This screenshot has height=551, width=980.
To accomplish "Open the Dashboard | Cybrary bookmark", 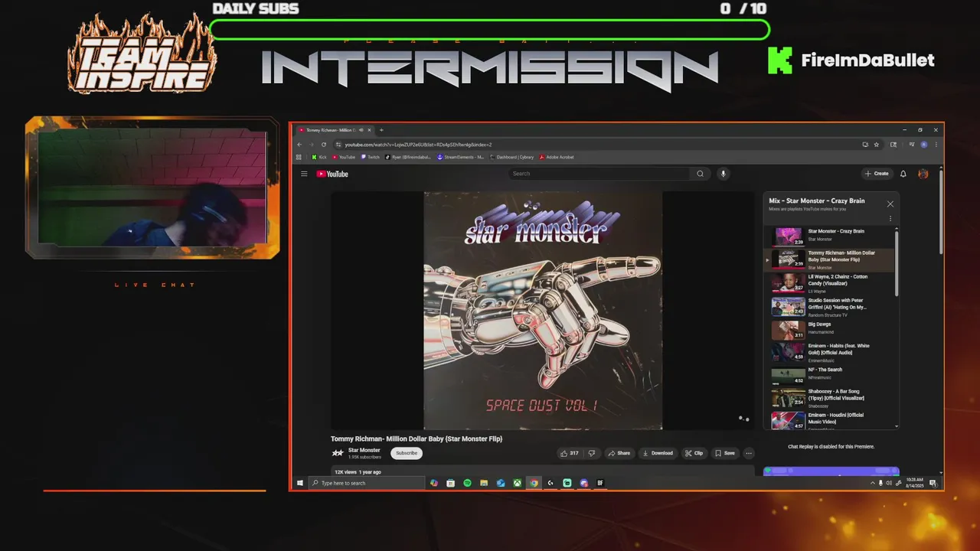I will 511,157.
